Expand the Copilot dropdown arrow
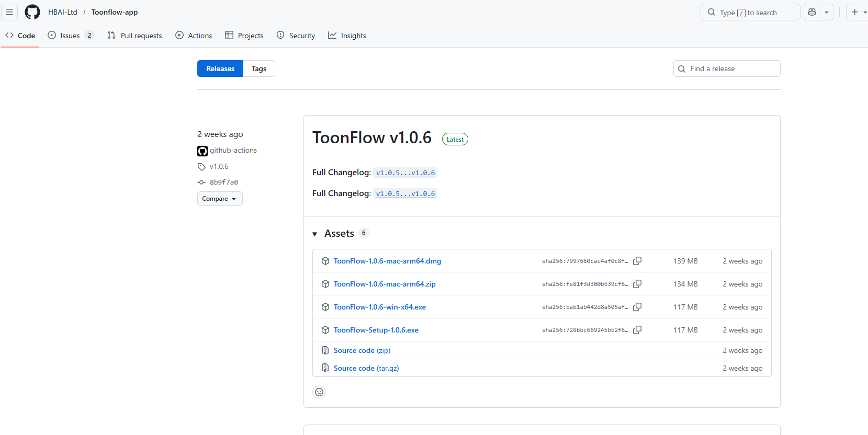This screenshot has width=868, height=435. [x=827, y=12]
